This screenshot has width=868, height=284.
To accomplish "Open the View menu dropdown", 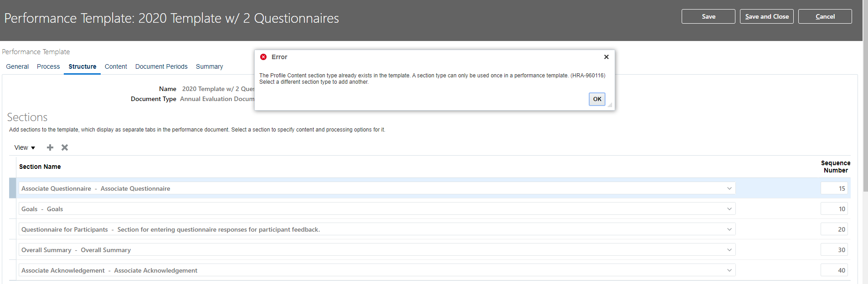I will [25, 147].
